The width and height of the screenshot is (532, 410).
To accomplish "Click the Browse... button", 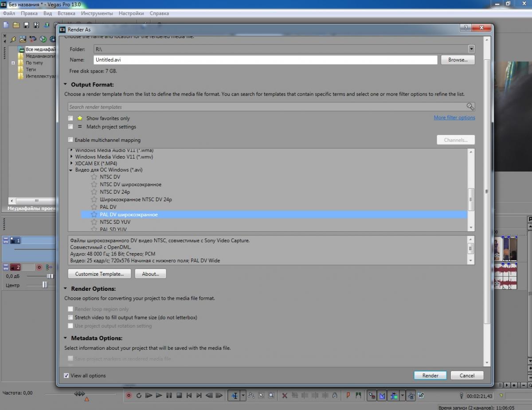I will [x=458, y=60].
